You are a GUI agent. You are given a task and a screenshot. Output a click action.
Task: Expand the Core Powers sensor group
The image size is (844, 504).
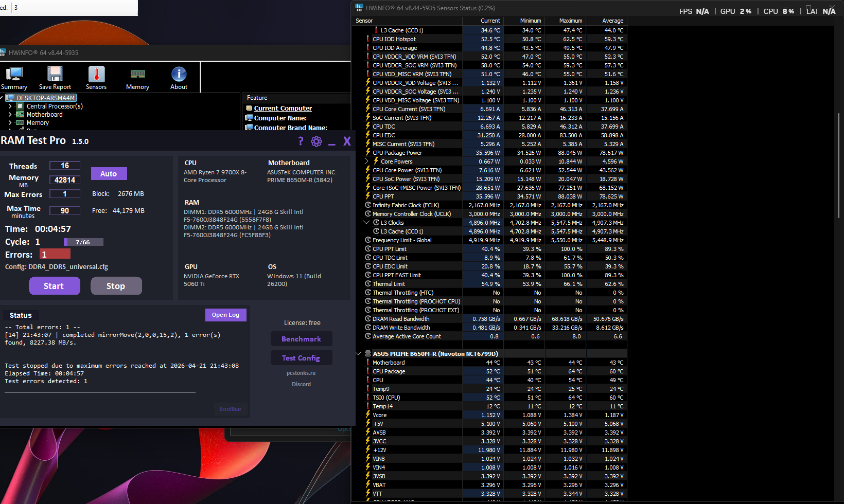367,161
